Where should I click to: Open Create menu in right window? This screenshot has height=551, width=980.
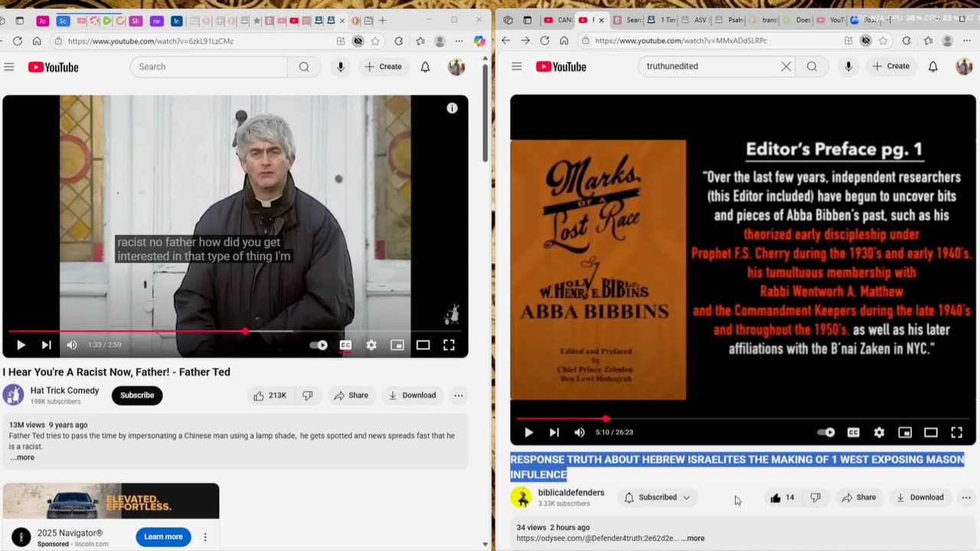[890, 67]
